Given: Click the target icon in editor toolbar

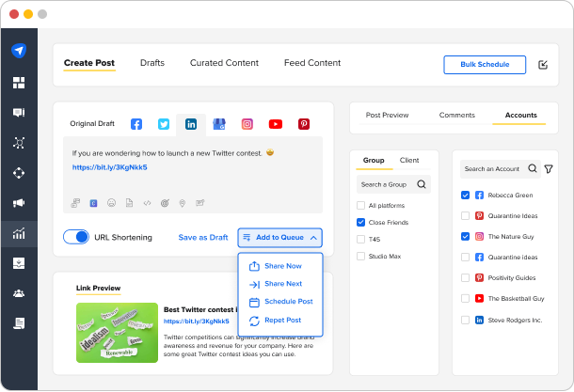Looking at the screenshot, I should click(x=165, y=203).
